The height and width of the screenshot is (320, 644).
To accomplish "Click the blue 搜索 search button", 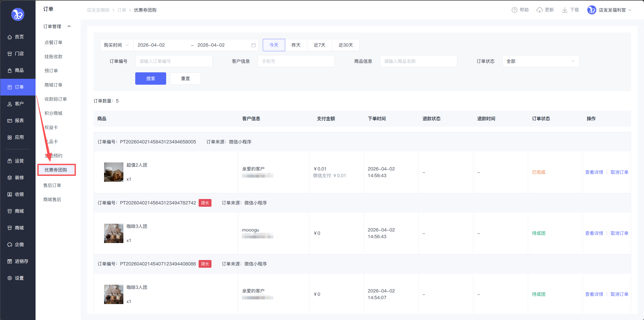I will click(150, 79).
